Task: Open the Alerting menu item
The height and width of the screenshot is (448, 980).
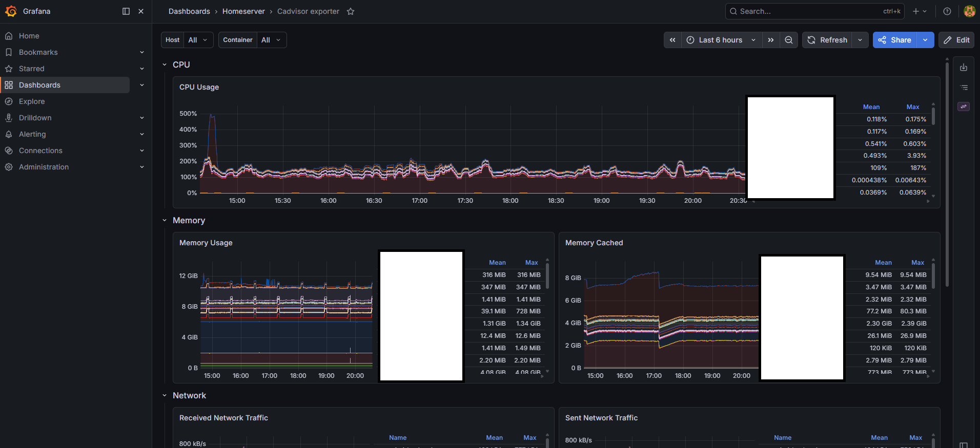Action: (x=32, y=134)
